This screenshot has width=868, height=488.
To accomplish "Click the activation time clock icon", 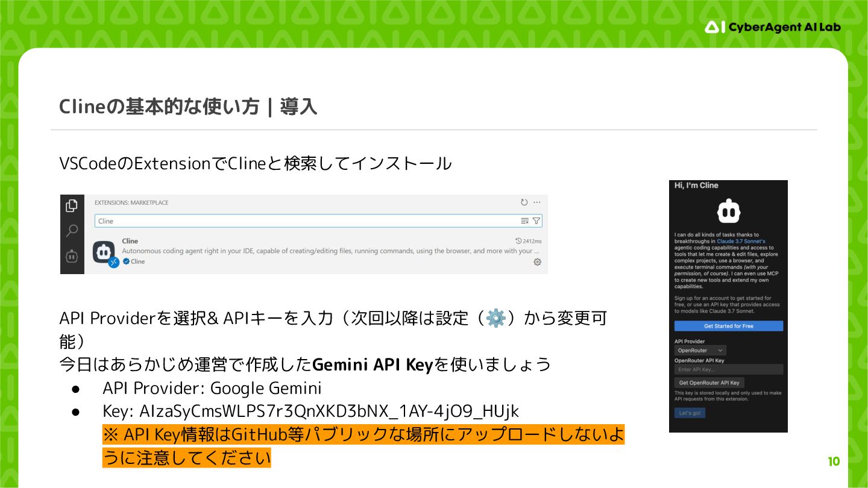I will click(x=518, y=241).
